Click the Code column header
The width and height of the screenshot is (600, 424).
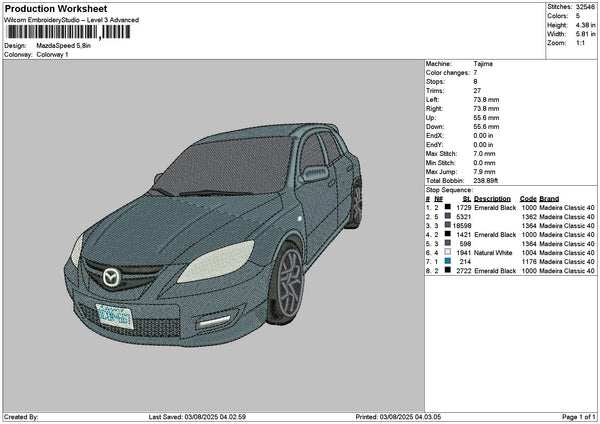point(528,197)
